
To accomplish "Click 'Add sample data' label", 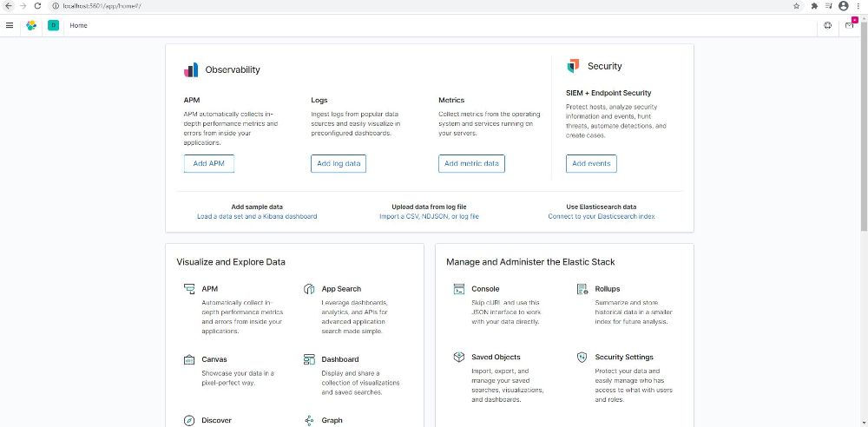I will pyautogui.click(x=257, y=207).
